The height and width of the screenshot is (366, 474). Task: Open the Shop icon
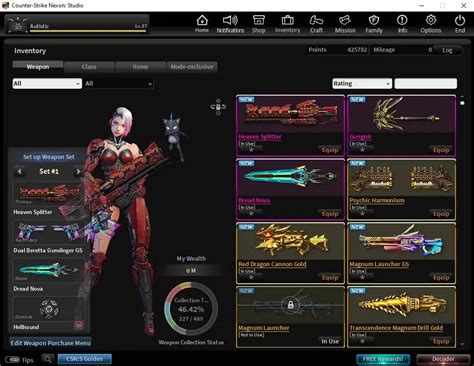click(259, 21)
